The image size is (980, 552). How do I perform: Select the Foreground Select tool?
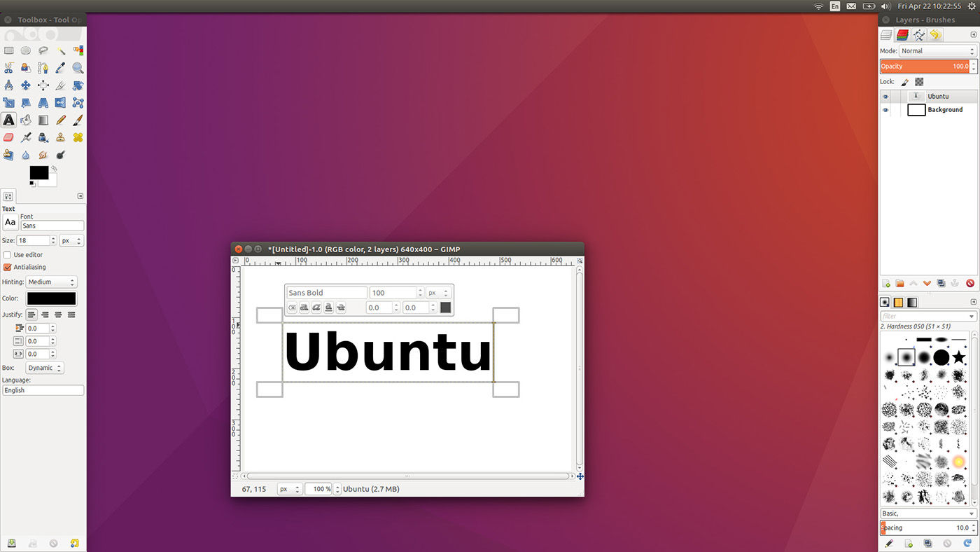(26, 68)
